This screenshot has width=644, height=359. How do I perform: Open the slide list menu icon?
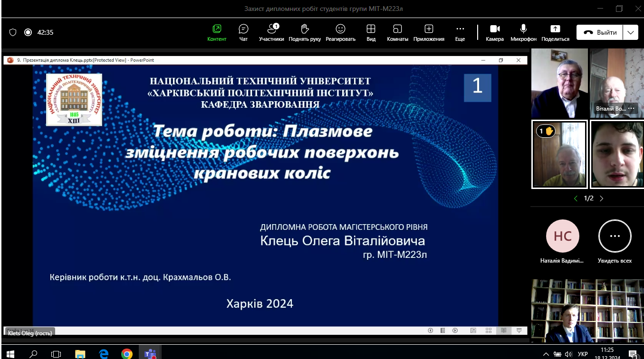[442, 331]
